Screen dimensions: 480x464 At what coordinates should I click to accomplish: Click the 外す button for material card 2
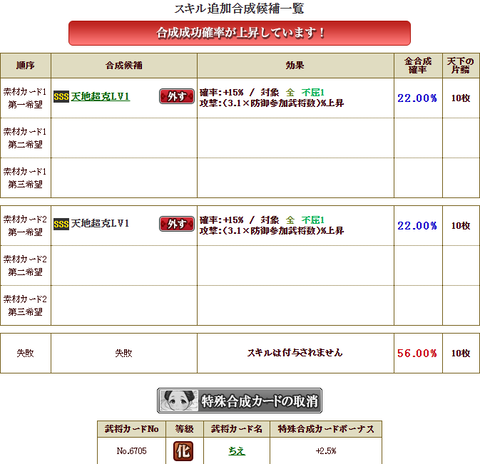(x=177, y=224)
